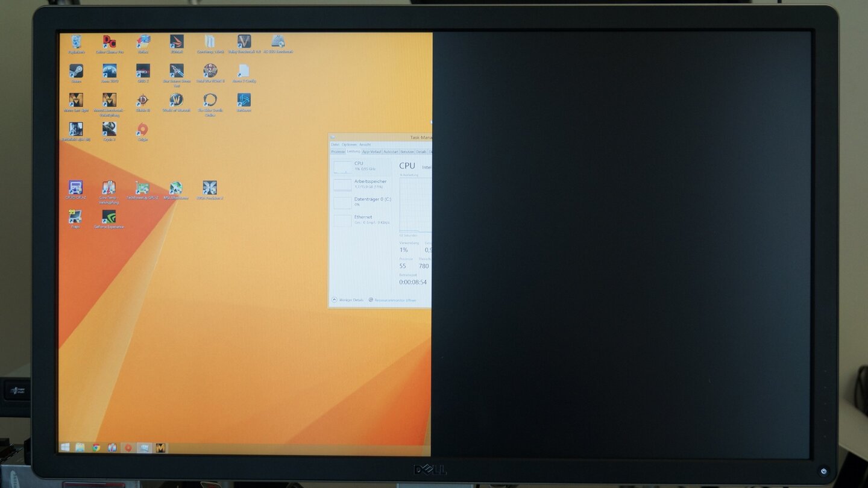Screen dimensions: 868x488
Task: Switch to the Prozesse tab
Action: point(338,152)
